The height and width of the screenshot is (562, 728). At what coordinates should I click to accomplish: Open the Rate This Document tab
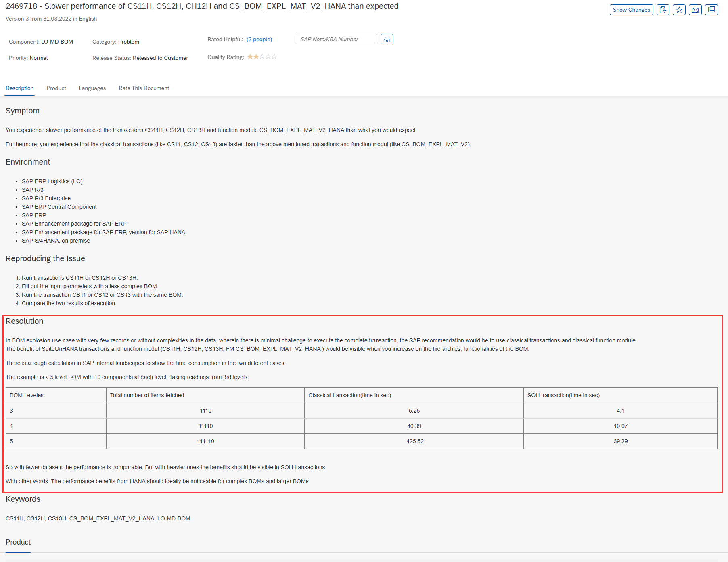144,88
